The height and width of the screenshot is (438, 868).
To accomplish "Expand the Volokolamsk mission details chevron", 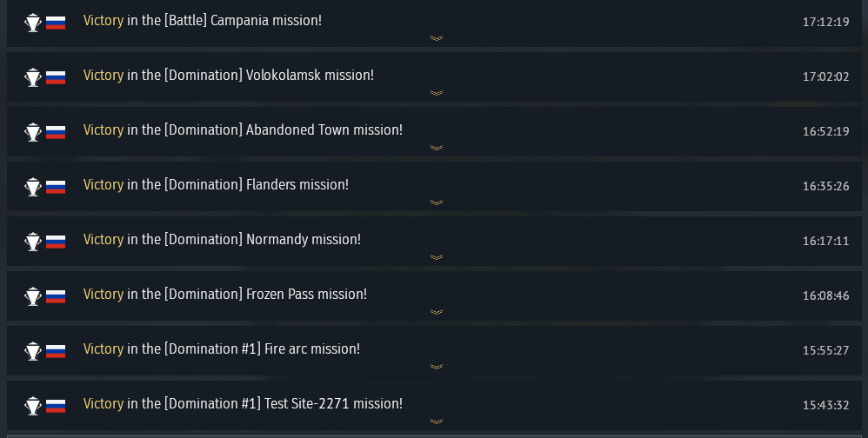I will point(437,93).
